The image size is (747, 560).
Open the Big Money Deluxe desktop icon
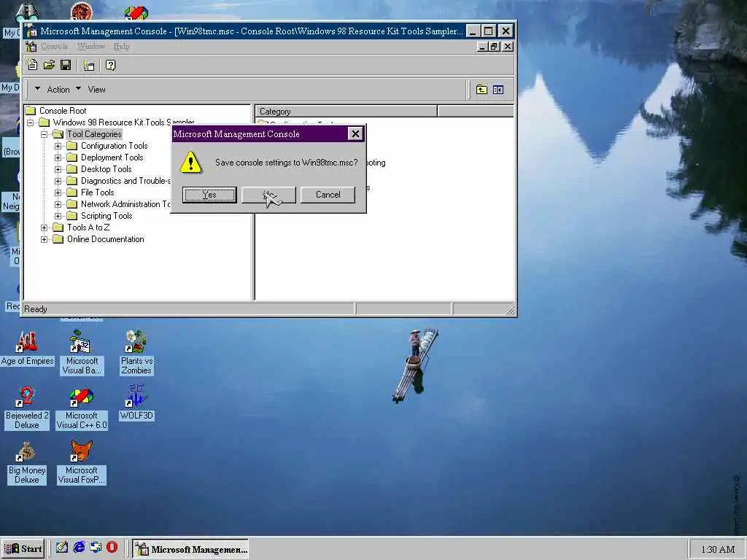pos(27,463)
